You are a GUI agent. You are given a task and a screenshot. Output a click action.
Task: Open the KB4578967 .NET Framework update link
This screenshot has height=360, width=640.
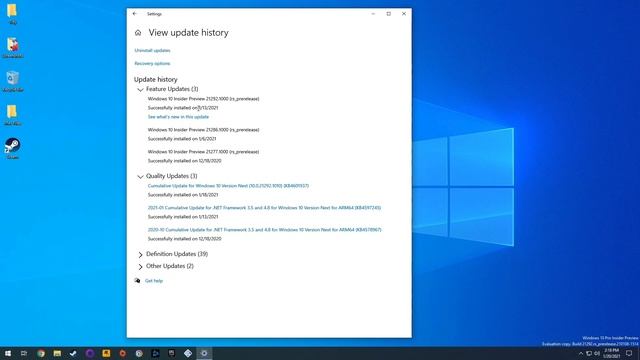pyautogui.click(x=264, y=230)
